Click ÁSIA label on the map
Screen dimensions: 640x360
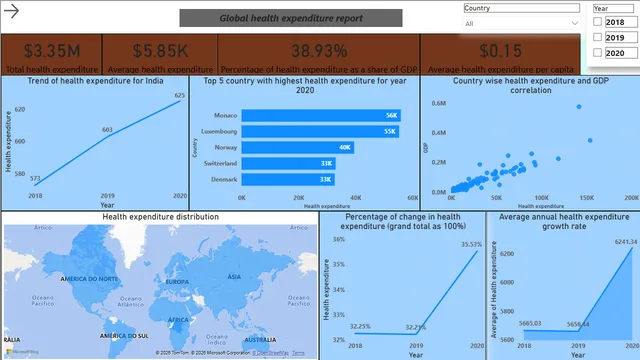tap(234, 277)
